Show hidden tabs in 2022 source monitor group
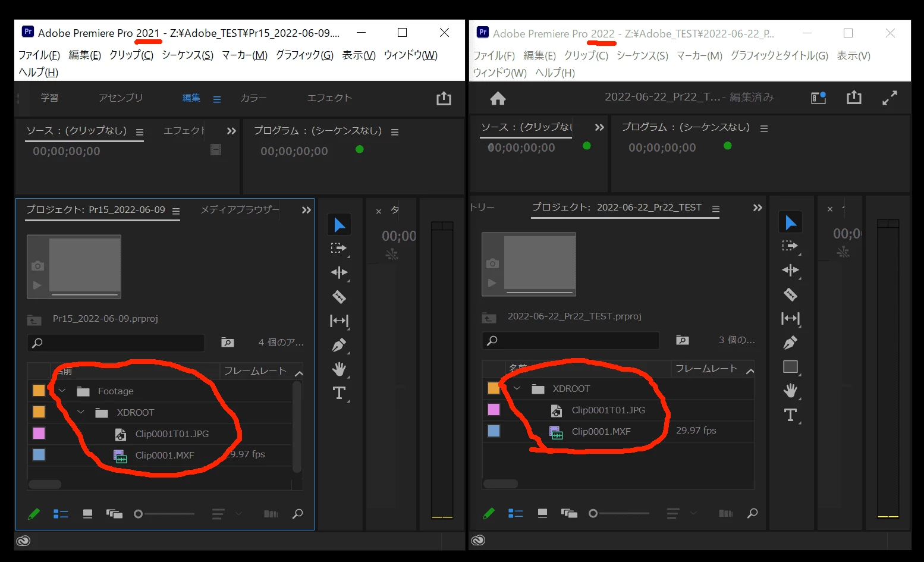924x562 pixels. (x=599, y=127)
